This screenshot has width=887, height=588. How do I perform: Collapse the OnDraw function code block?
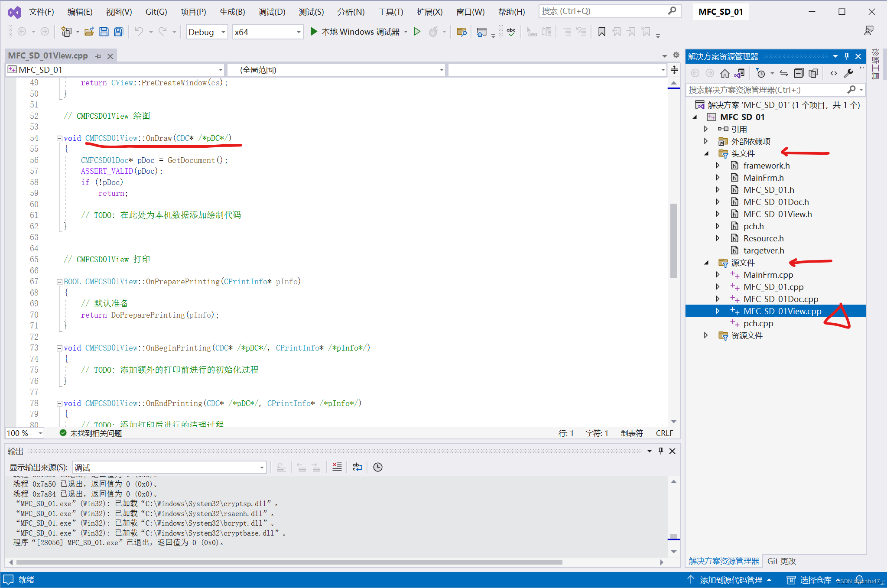coord(59,138)
